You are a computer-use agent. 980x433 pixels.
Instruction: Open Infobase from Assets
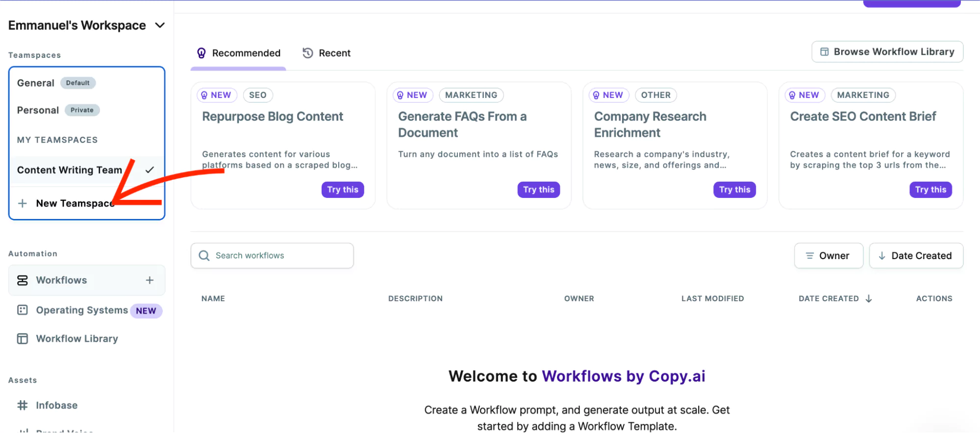56,405
